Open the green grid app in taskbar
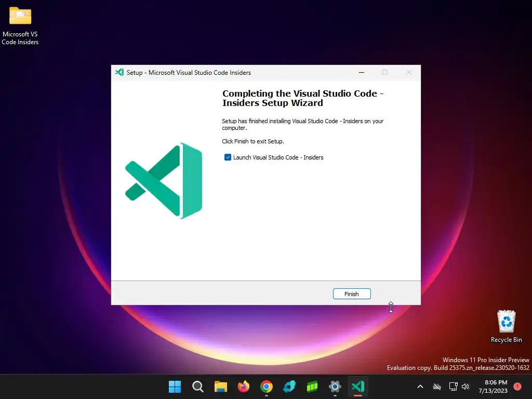This screenshot has height=399, width=532. coord(312,387)
